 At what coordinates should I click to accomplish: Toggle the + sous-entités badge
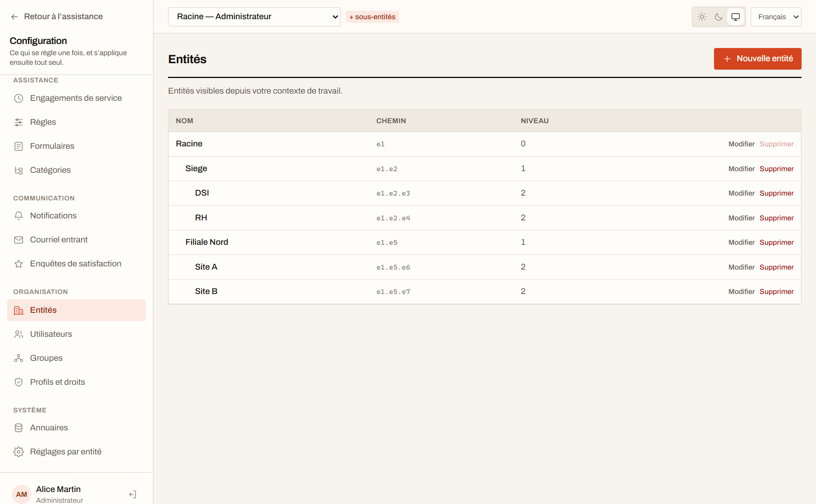coord(372,17)
